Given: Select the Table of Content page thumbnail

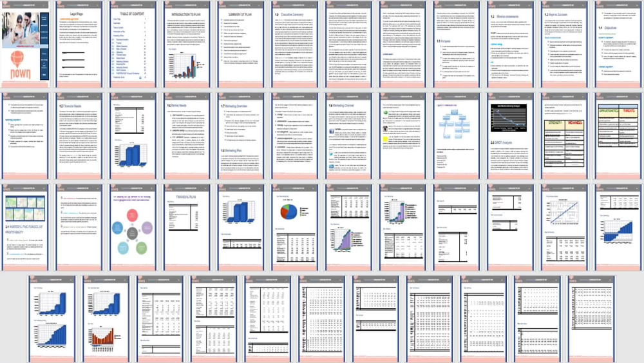Looking at the screenshot, I should click(x=133, y=44).
